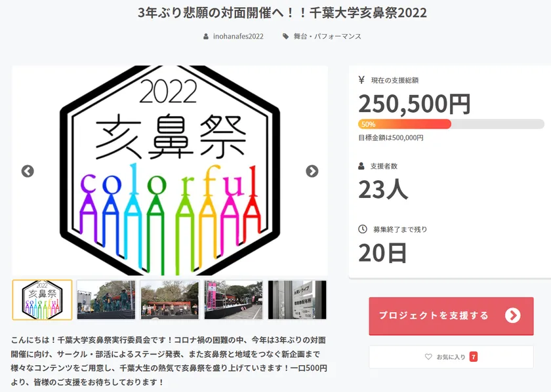Click the arrow circle icon on support button
551x392 pixels.
[x=512, y=315]
